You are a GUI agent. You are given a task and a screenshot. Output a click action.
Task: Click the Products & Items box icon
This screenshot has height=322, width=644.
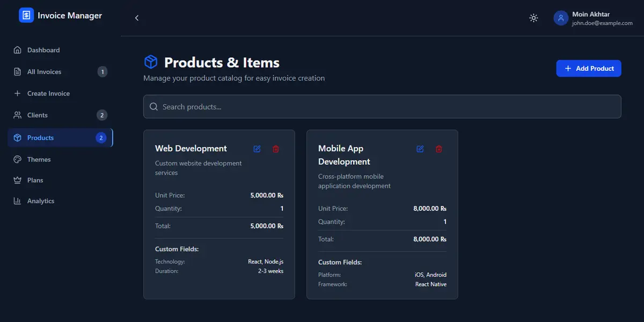[151, 62]
